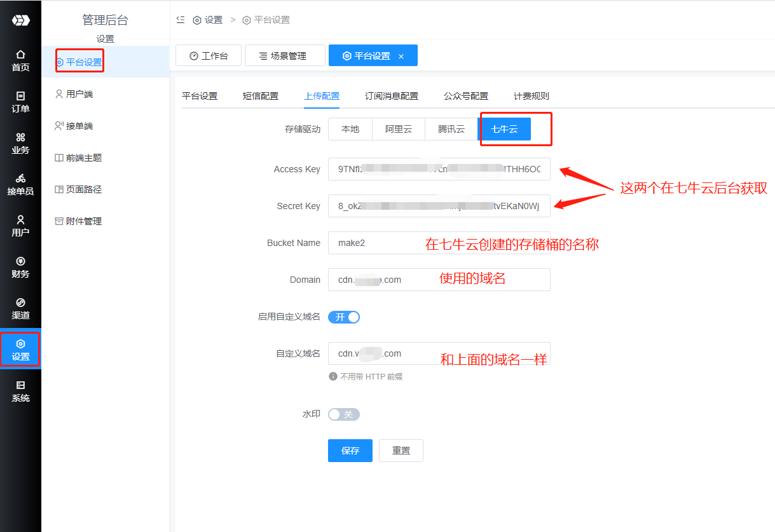Switch to the 短信配置 tab
The image size is (775, 532).
(261, 96)
